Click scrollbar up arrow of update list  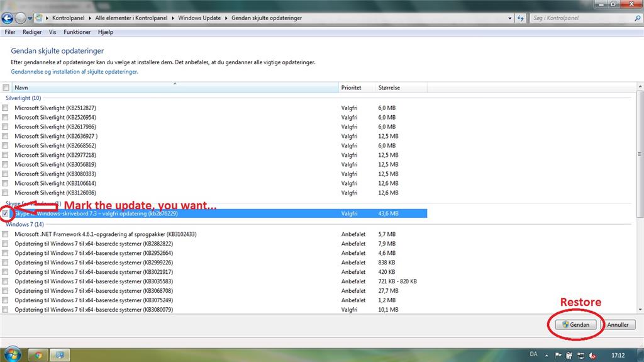pos(640,86)
